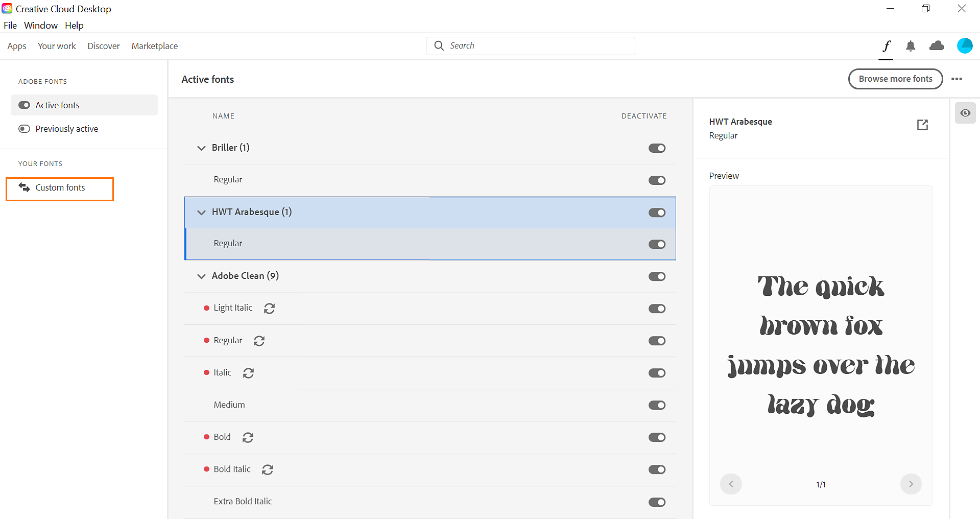The image size is (980, 519).
Task: Open the Fonts icon in the header
Action: click(886, 46)
